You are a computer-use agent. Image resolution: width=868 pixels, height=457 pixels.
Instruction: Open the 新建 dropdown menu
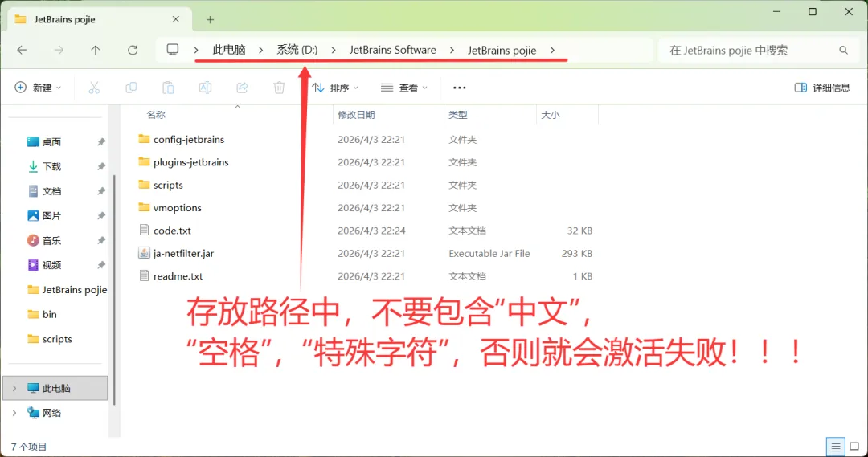39,88
